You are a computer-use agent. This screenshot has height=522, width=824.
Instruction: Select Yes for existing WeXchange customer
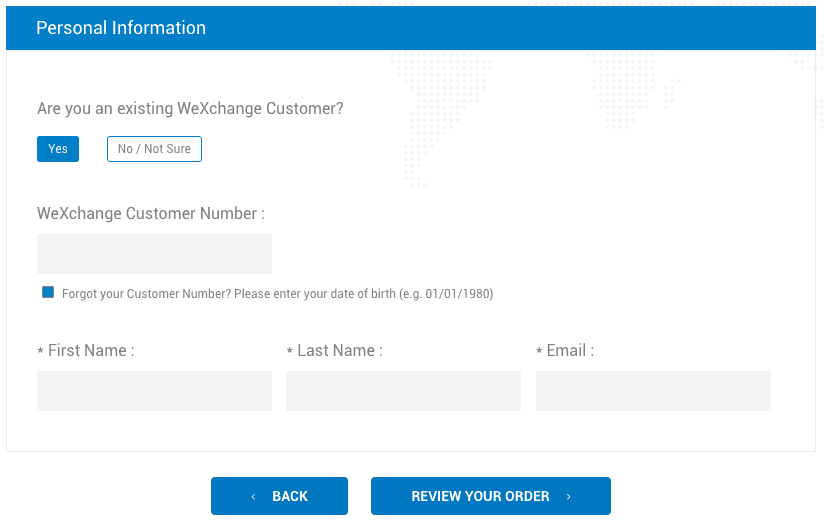click(58, 149)
